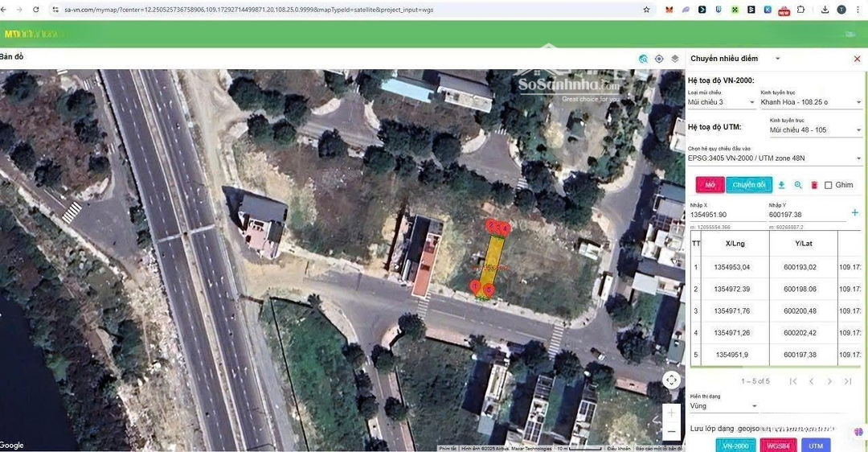Click the map search icon
The width and height of the screenshot is (868, 452).
coord(643,59)
